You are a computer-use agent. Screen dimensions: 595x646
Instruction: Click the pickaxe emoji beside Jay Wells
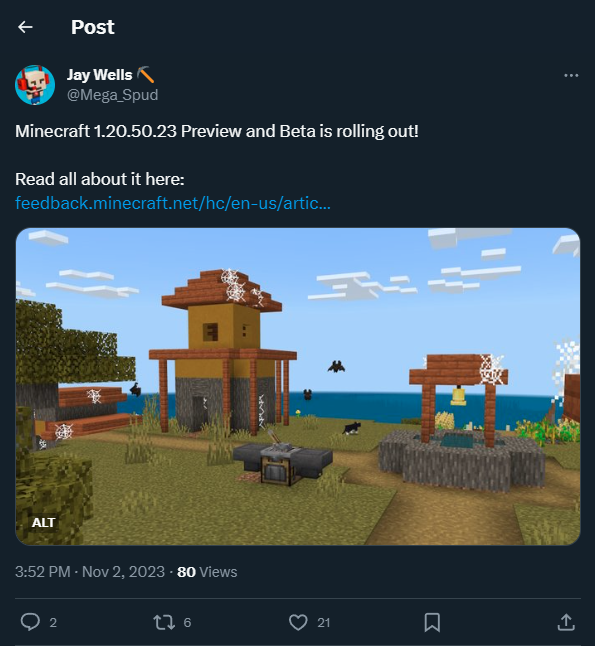point(145,75)
